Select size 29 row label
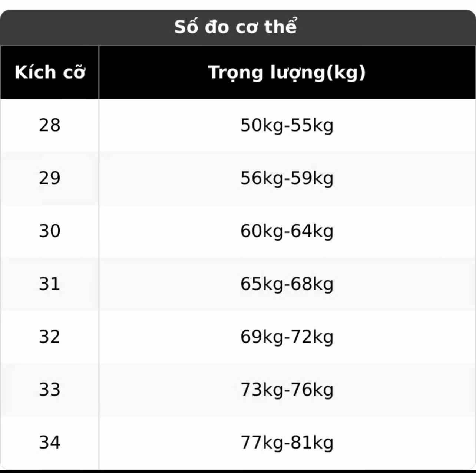 (50, 178)
